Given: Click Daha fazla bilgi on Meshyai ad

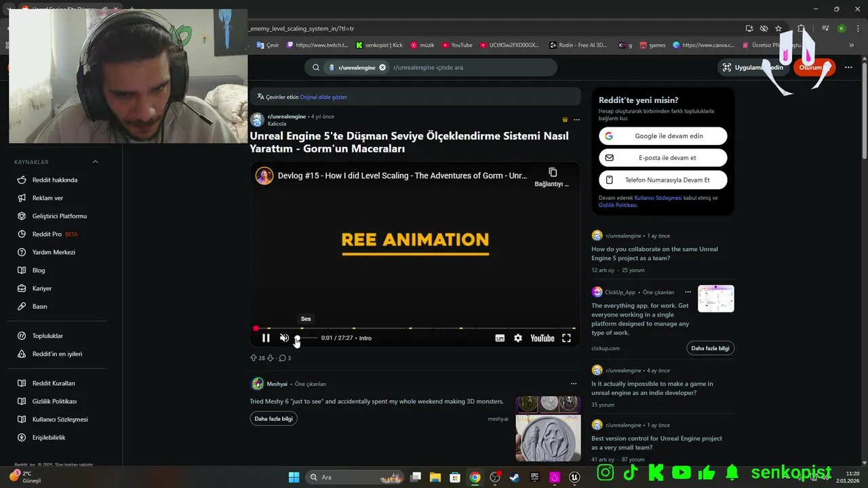Looking at the screenshot, I should tap(273, 419).
